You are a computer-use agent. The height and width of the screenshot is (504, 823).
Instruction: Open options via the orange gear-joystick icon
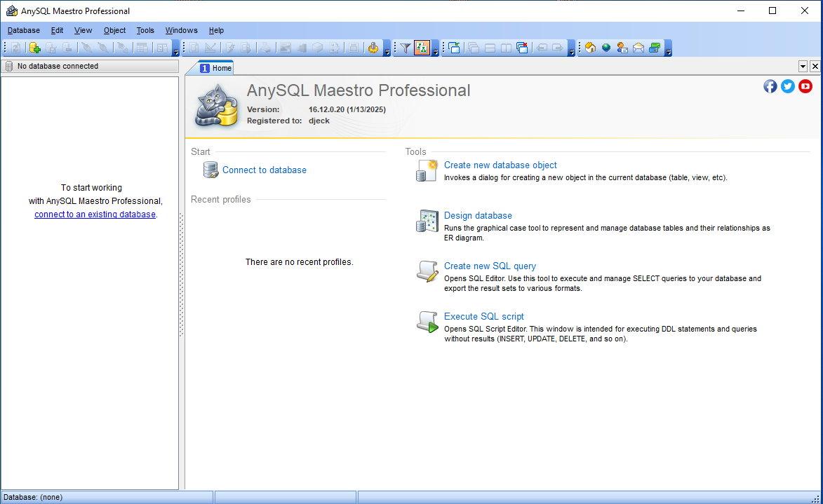tap(373, 48)
